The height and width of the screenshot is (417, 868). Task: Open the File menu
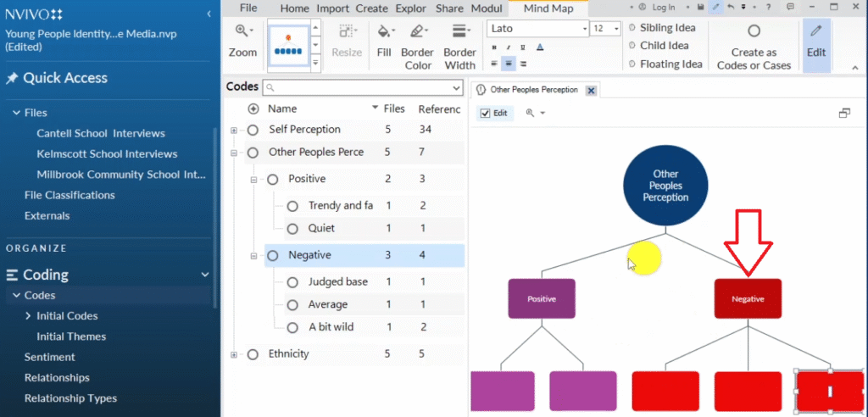pyautogui.click(x=248, y=8)
